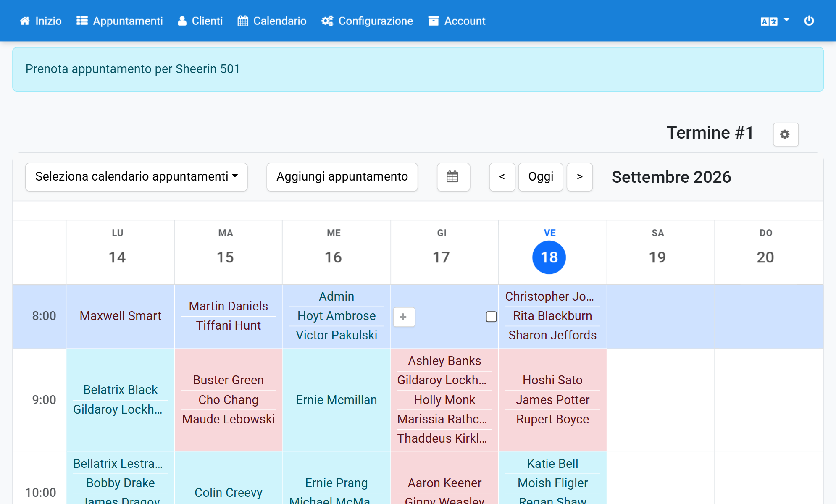
Task: Open Admin appointment on Wednesday
Action: click(337, 297)
